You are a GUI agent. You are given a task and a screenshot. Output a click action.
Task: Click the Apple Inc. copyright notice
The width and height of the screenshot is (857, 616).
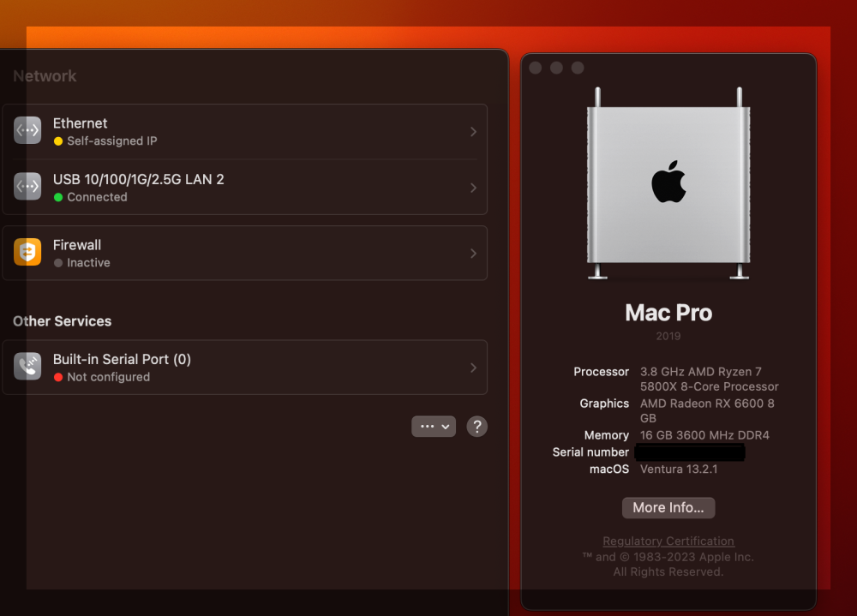click(668, 565)
